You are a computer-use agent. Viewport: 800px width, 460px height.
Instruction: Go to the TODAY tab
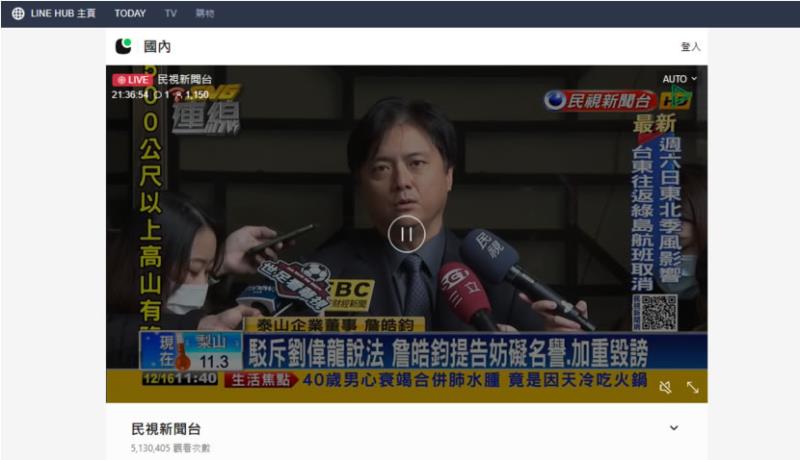[130, 14]
